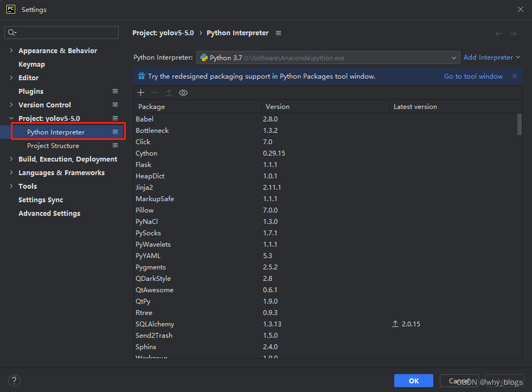Viewport: 532px width, 392px height.
Task: Sort by the Version column header
Action: [x=326, y=106]
